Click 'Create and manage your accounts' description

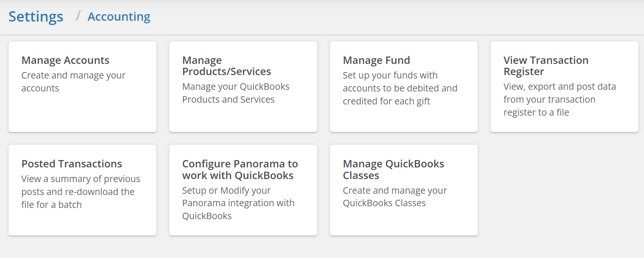(73, 82)
